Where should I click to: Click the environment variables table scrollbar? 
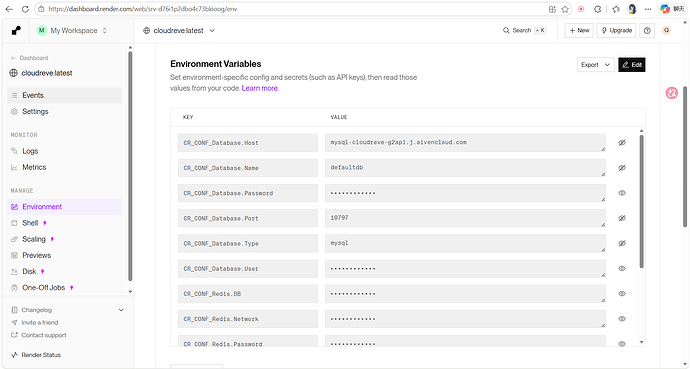tap(642, 201)
